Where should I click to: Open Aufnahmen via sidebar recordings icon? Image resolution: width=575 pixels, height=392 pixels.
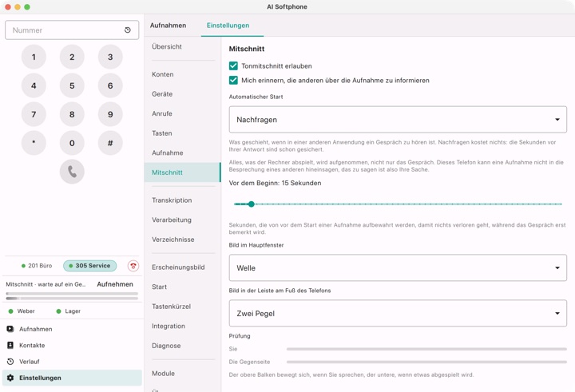[x=10, y=329]
